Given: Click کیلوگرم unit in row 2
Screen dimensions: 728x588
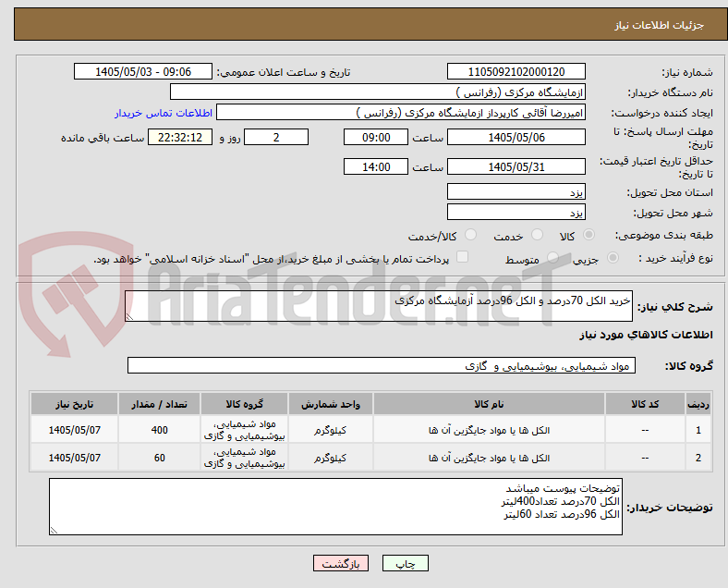Looking at the screenshot, I should point(330,458).
